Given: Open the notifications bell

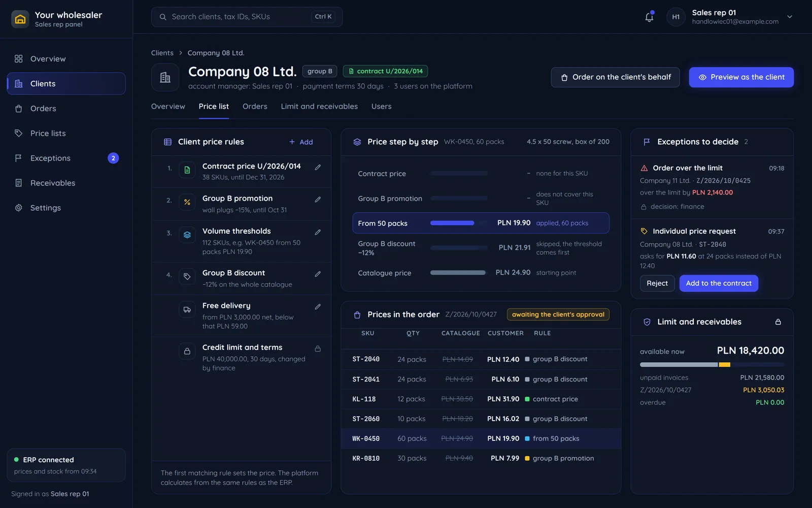Looking at the screenshot, I should coord(649,17).
